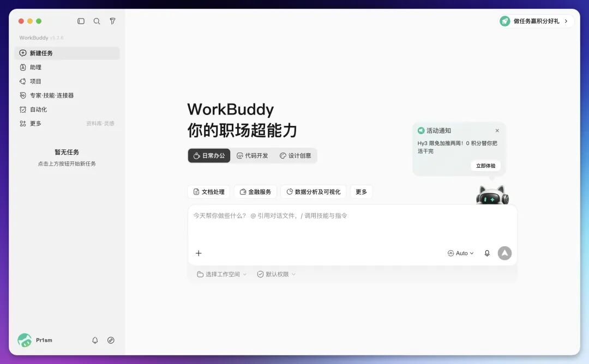589x364 pixels.
Task: Click the 更多 suggestion chip
Action: click(361, 192)
